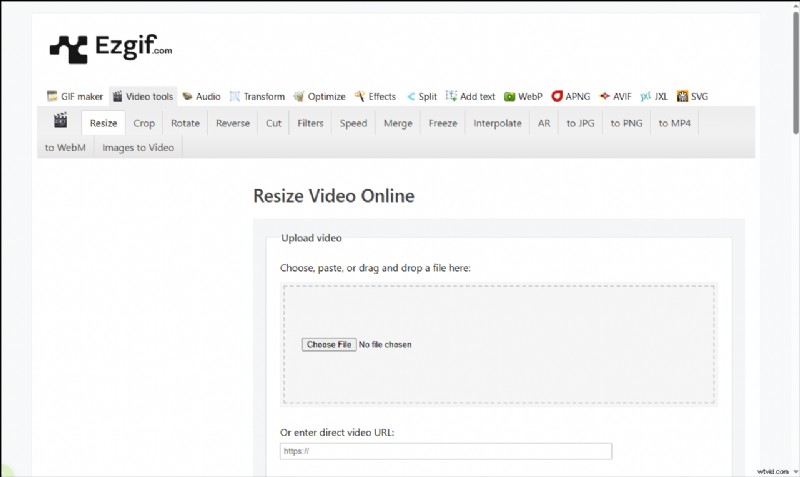
Task: Click the "Upload video" legend text
Action: [x=311, y=238]
